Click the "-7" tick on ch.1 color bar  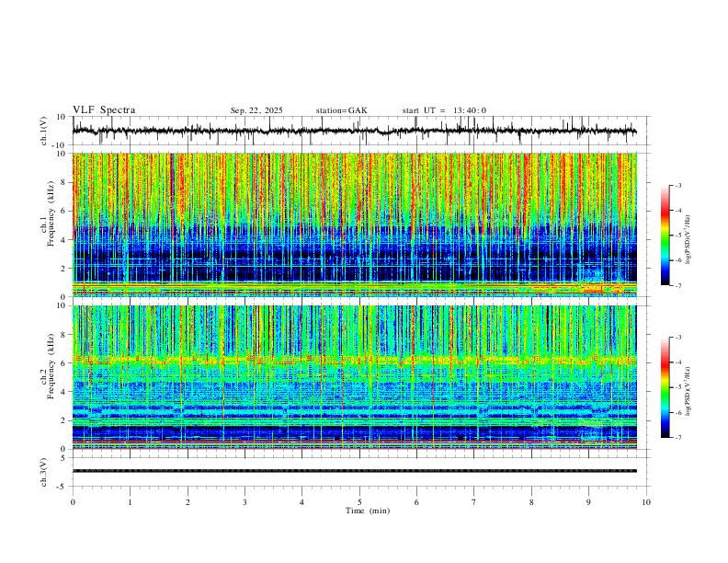677,286
